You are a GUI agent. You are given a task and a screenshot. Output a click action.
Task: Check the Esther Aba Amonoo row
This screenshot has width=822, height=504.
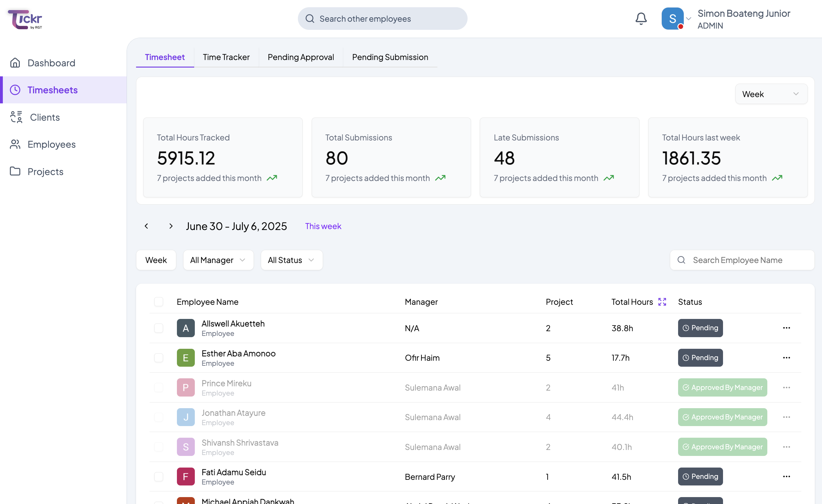click(x=158, y=358)
